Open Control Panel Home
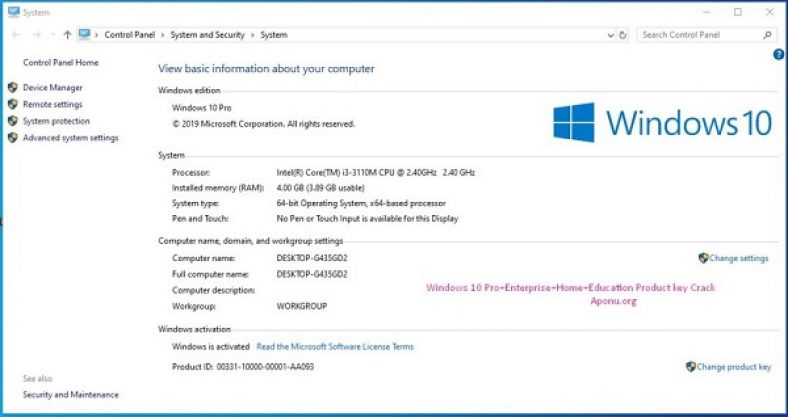This screenshot has height=417, width=788. 61,62
